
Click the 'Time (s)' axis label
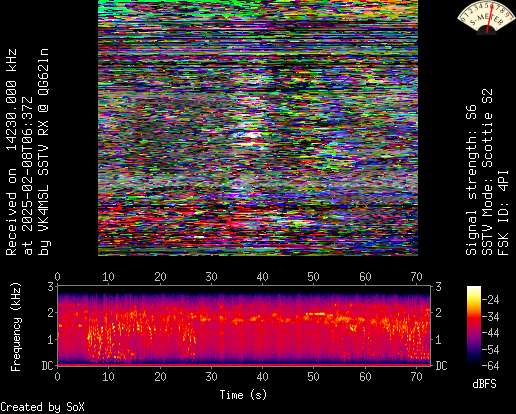coord(243,395)
